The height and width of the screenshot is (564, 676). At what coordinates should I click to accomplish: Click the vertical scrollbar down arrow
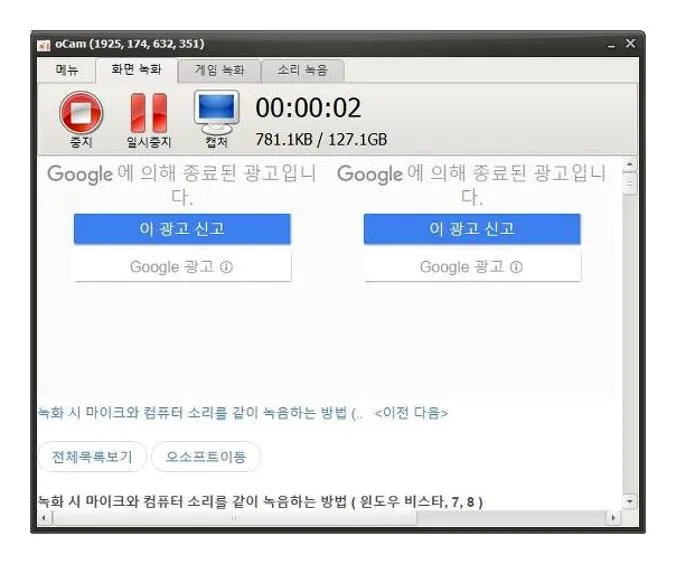(x=630, y=501)
